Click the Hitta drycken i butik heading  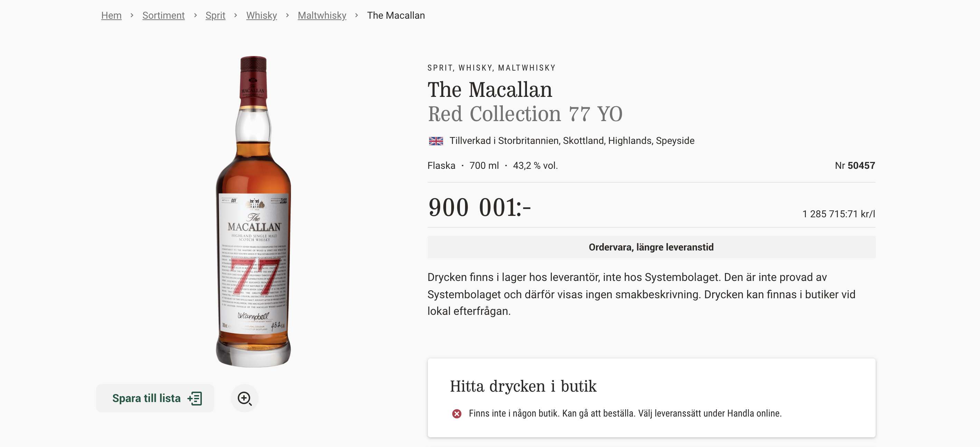[523, 386]
